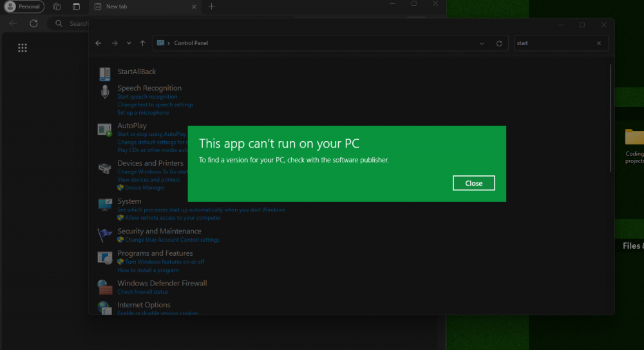
Task: Click the System monitor icon
Action: [104, 204]
